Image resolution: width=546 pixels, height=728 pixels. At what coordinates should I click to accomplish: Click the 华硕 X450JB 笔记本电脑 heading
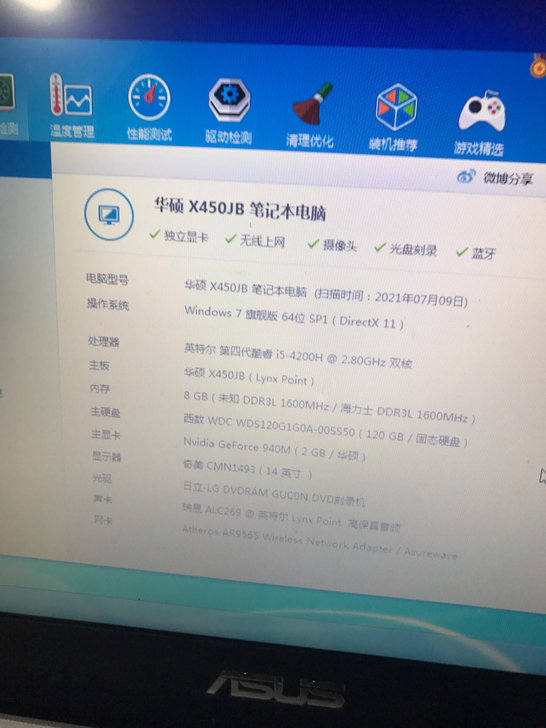pyautogui.click(x=240, y=209)
